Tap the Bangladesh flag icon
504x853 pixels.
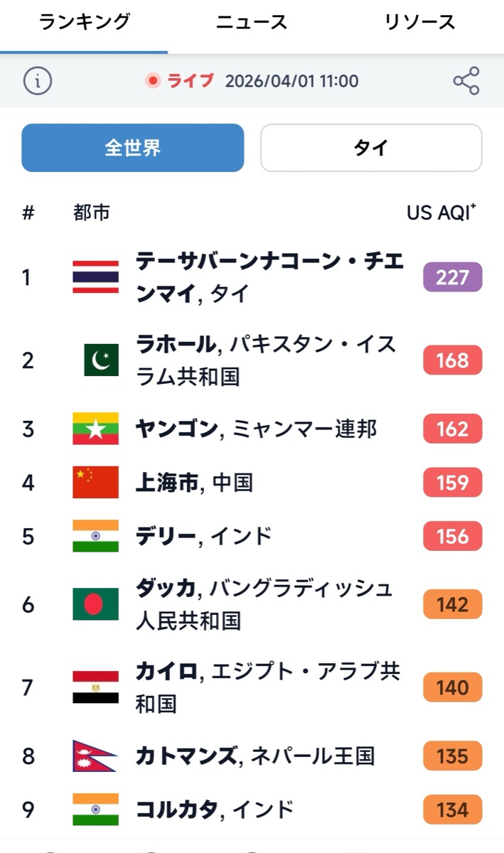[x=95, y=604]
